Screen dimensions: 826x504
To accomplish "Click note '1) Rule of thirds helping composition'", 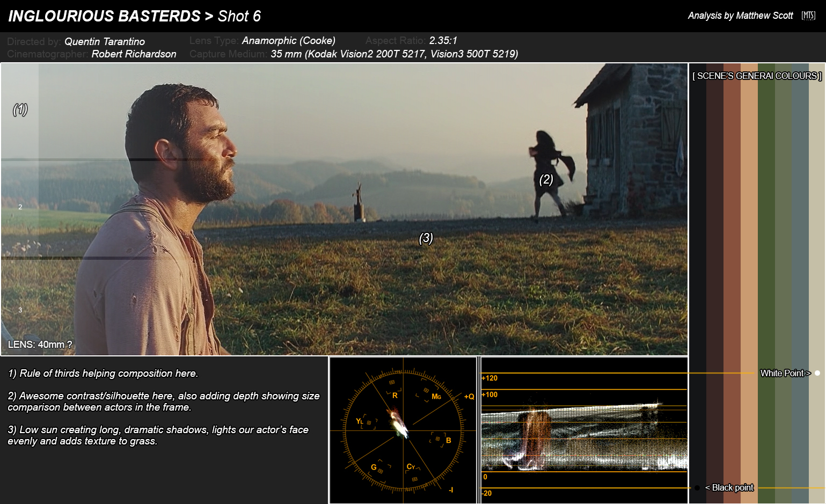I will coord(103,373).
